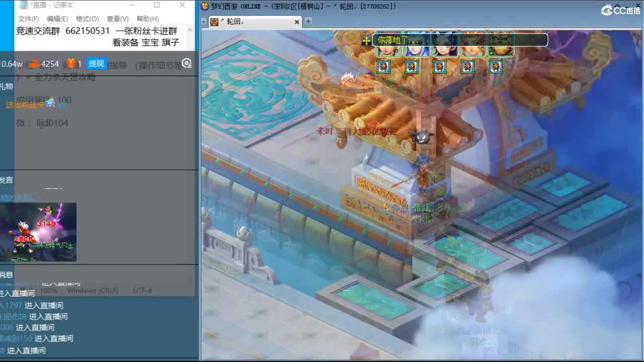Viewport: 644px width, 362px height.
Task: Add a new game tab with plus button
Action: point(308,21)
